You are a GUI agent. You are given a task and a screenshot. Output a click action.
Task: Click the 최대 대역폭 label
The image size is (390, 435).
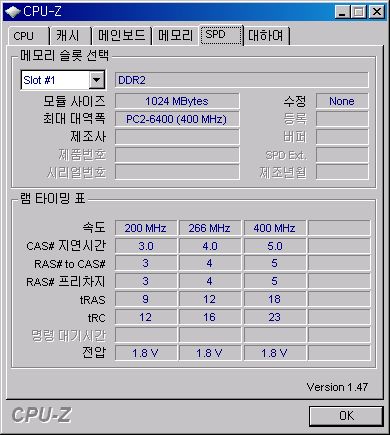pos(74,119)
